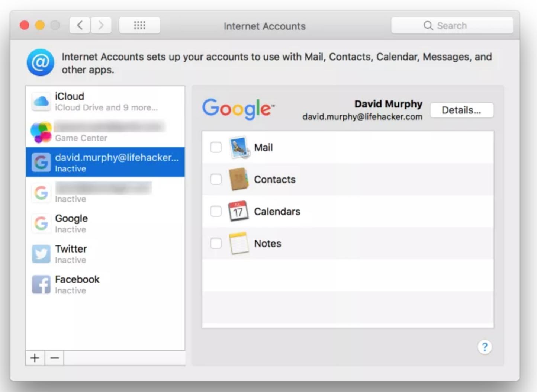This screenshot has width=537, height=392.
Task: Click the Notes service label
Action: 268,243
